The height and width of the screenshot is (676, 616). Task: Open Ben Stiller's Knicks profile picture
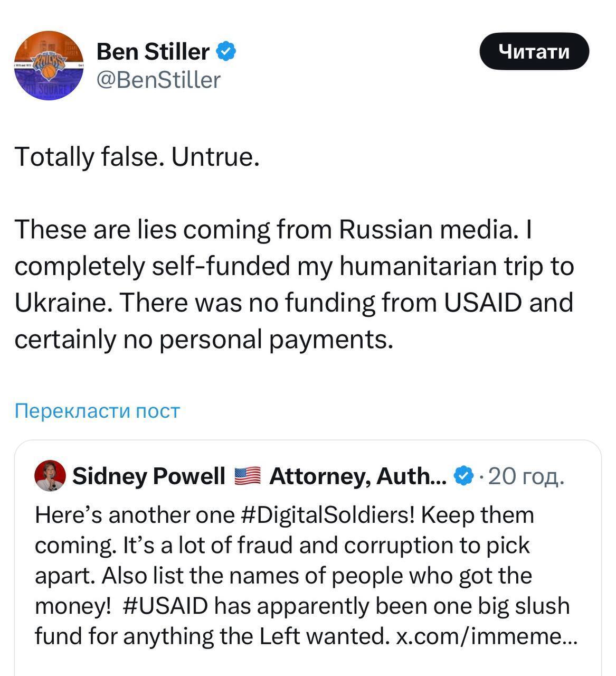[49, 65]
